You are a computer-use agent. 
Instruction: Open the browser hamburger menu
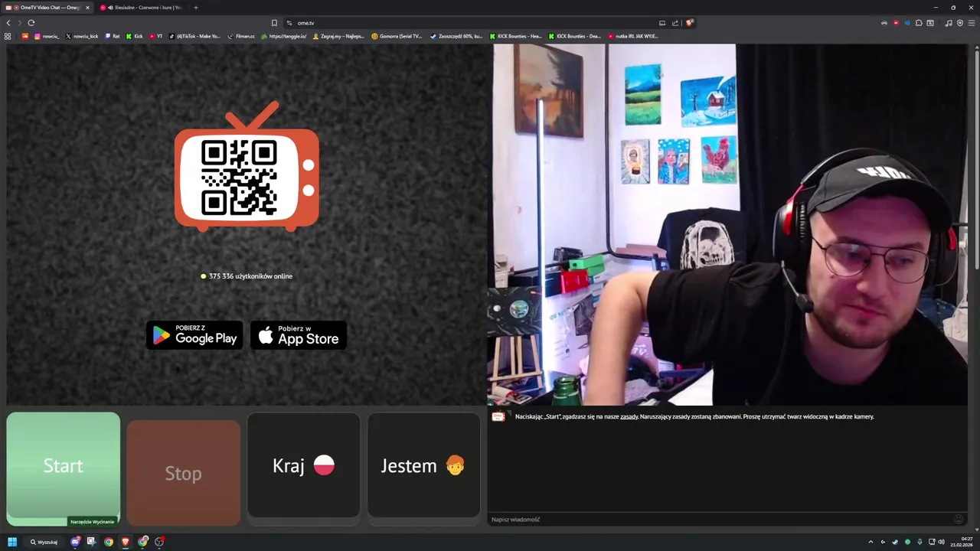pyautogui.click(x=972, y=23)
